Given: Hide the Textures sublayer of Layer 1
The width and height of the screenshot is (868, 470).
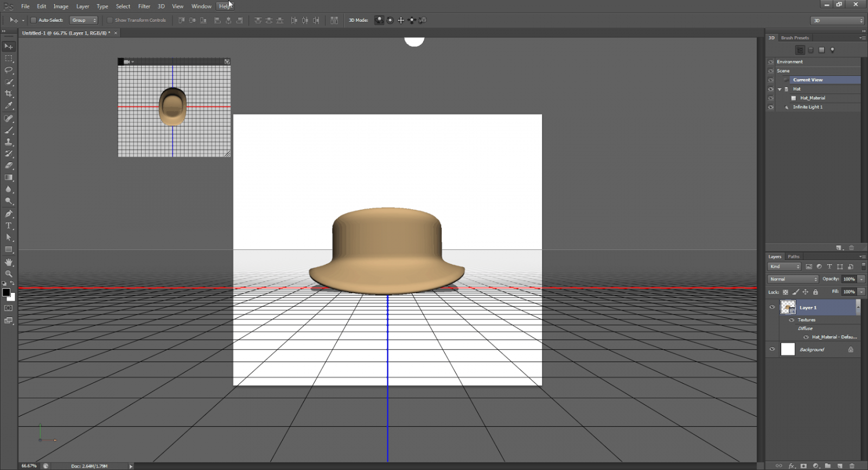Looking at the screenshot, I should [792, 320].
